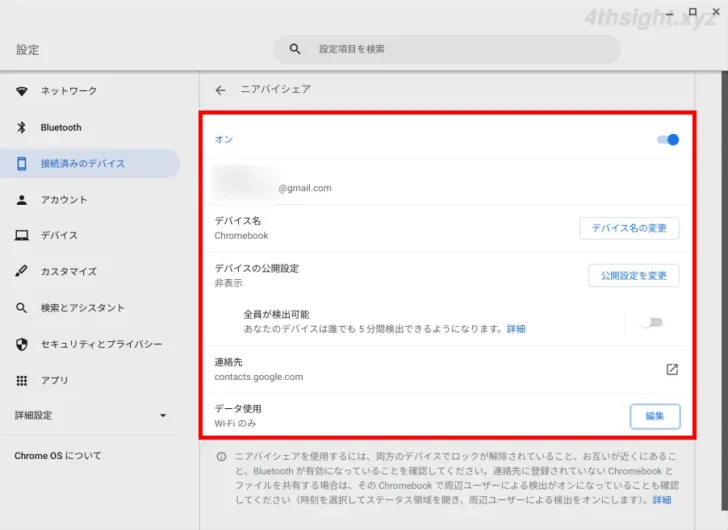Viewport: 728px width, 530px height.
Task: Click the 詳細設定 label in sidebar
Action: point(33,415)
